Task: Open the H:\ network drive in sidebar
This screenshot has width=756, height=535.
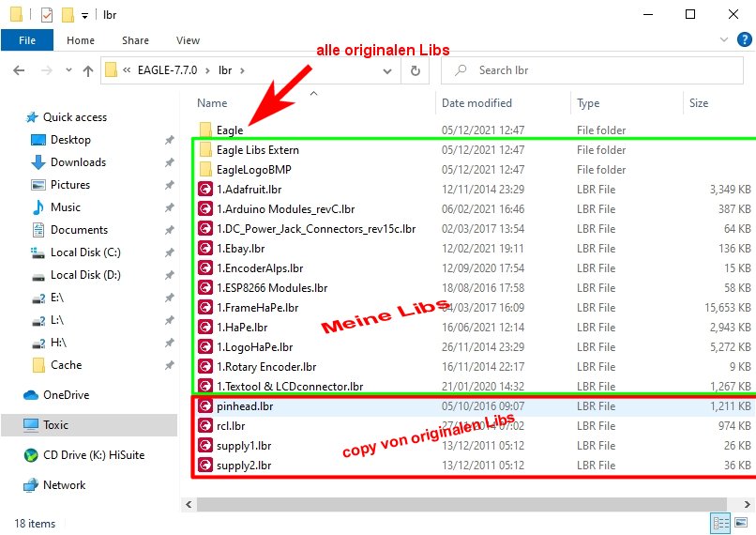Action: point(58,343)
